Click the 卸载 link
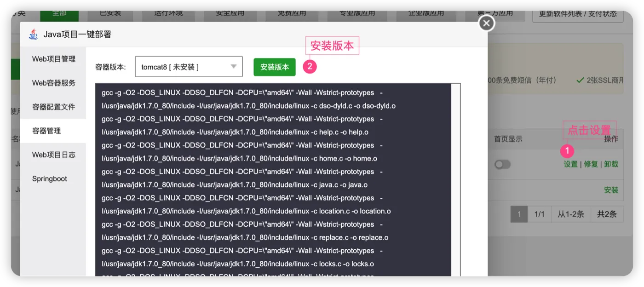 tap(611, 164)
